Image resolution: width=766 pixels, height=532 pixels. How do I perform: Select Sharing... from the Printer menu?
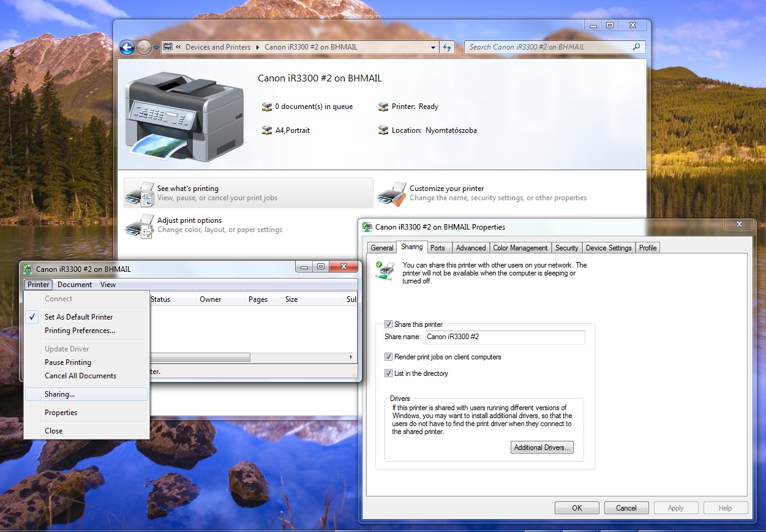86,394
